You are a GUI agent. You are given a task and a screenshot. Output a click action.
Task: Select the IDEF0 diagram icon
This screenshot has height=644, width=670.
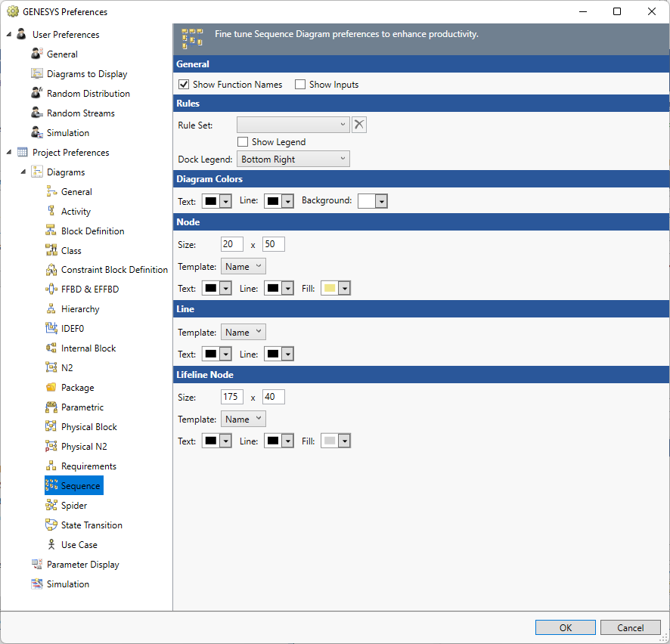tap(52, 328)
